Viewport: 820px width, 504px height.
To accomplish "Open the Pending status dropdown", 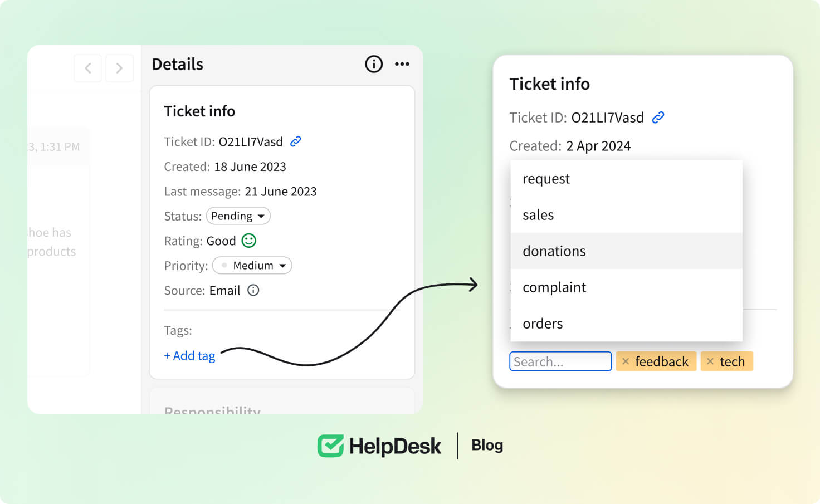I will pos(238,216).
